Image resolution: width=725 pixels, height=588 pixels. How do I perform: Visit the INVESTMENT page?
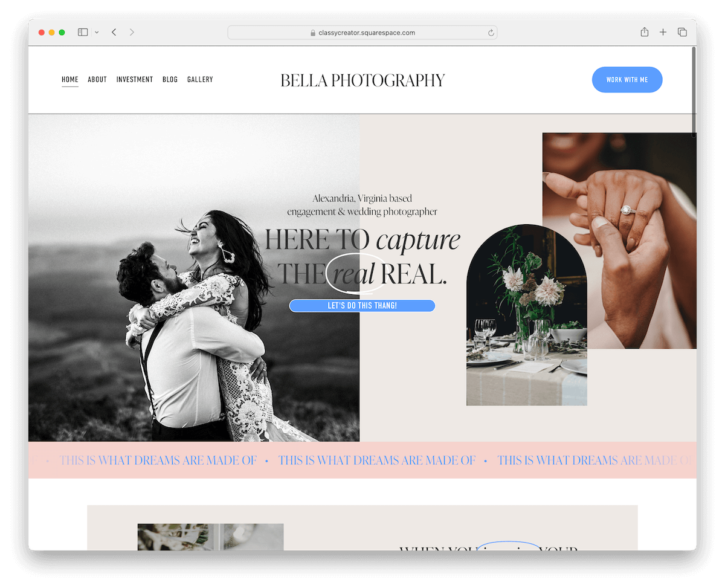[135, 79]
